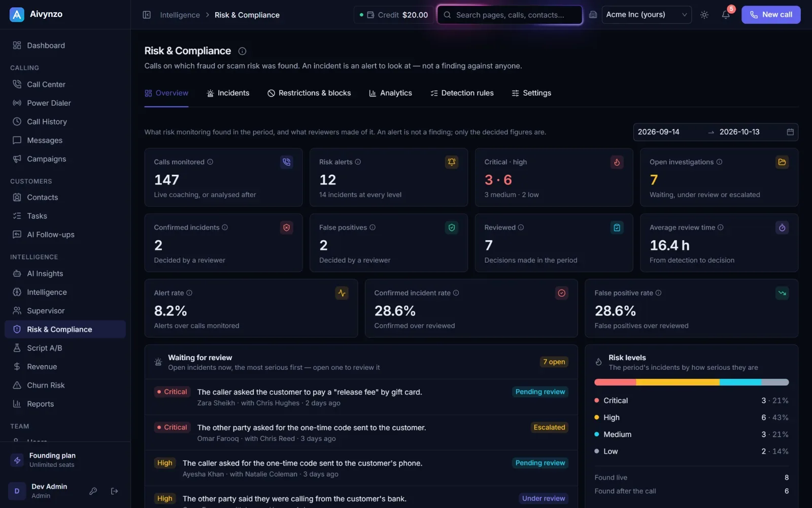
Task: Open the Ayesha Khan one-time code incident
Action: click(x=361, y=468)
